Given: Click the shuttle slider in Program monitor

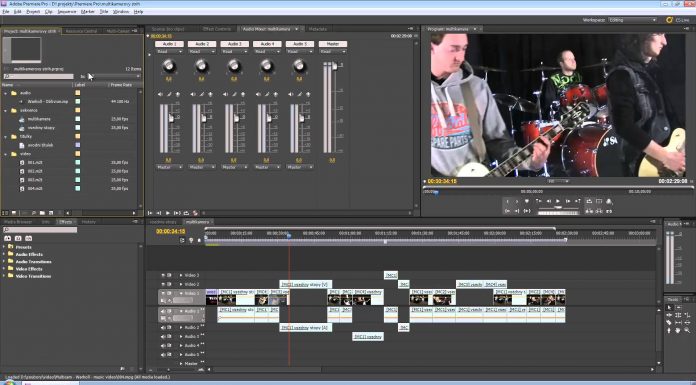Looking at the screenshot, I should coord(558,207).
